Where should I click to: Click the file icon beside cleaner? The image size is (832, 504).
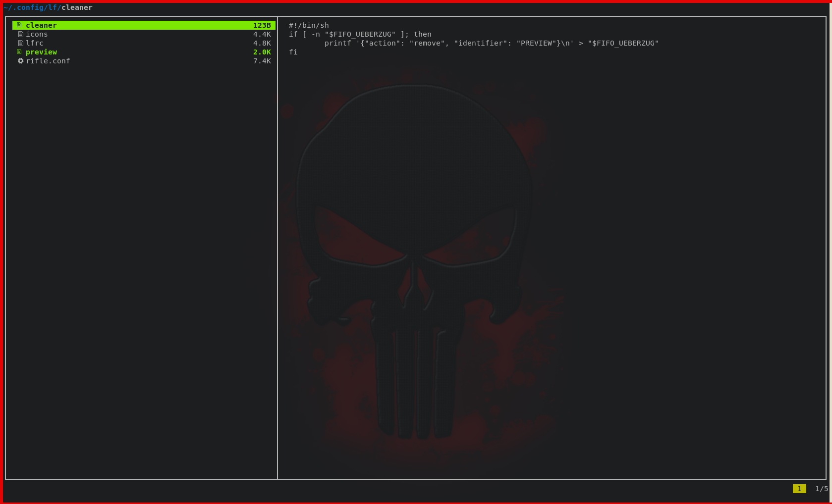pyautogui.click(x=19, y=25)
